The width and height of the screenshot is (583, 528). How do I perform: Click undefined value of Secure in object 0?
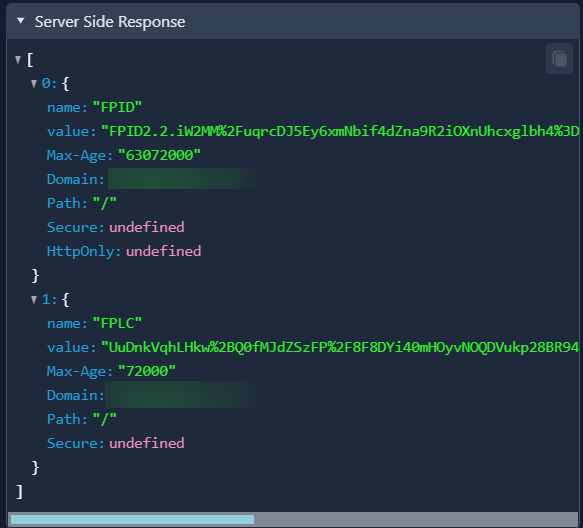(147, 227)
